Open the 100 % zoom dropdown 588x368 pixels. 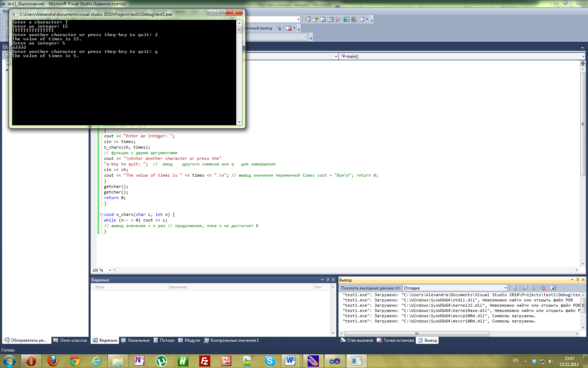pyautogui.click(x=109, y=270)
